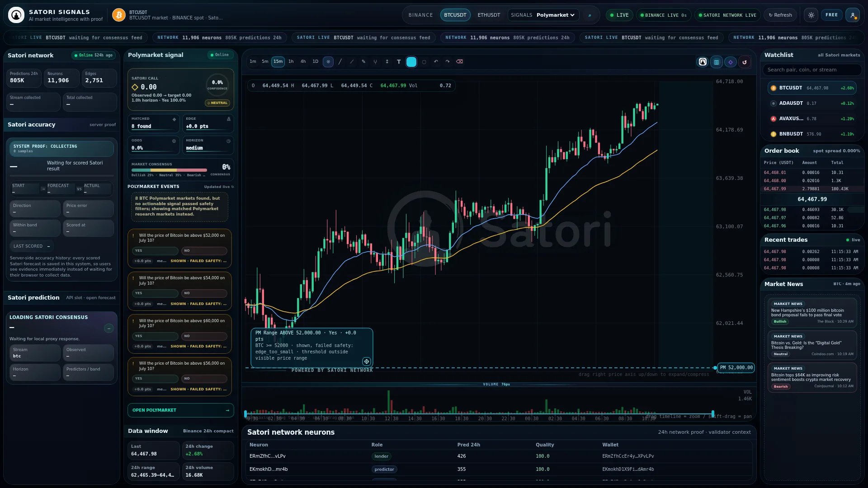Choose NO on Bitcoin above $52,000 event
The height and width of the screenshot is (488, 868).
204,251
